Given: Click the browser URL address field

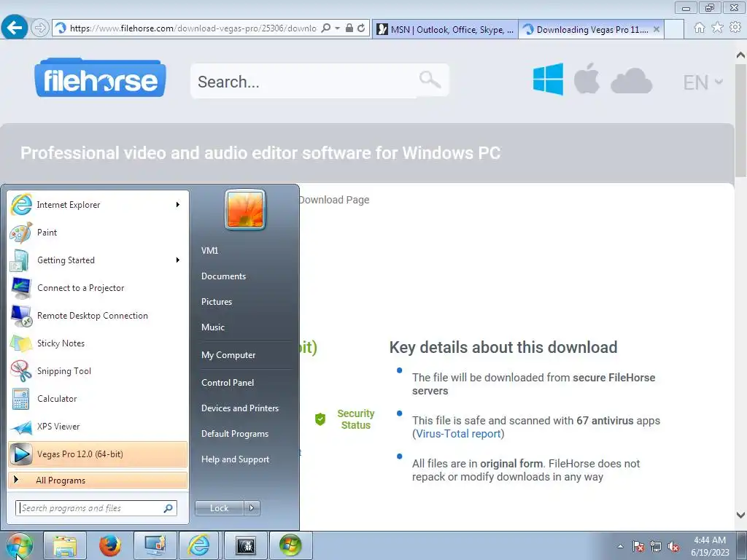Looking at the screenshot, I should pos(193,28).
